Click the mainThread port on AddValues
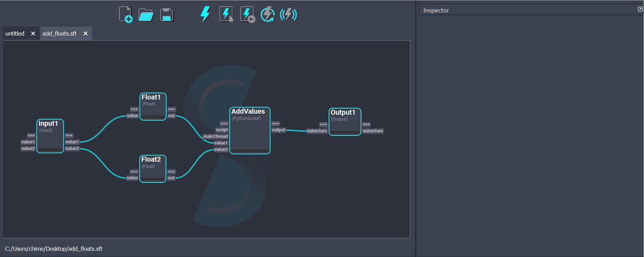 click(x=215, y=136)
